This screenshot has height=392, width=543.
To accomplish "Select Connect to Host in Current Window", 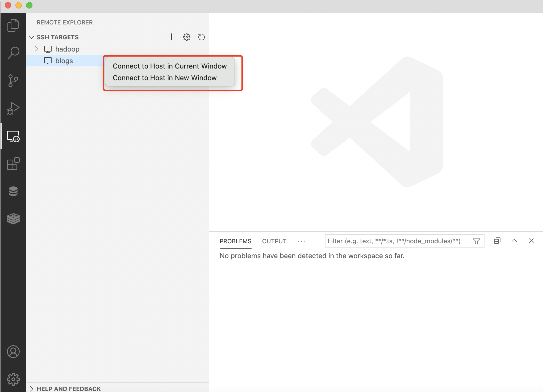I will 170,66.
